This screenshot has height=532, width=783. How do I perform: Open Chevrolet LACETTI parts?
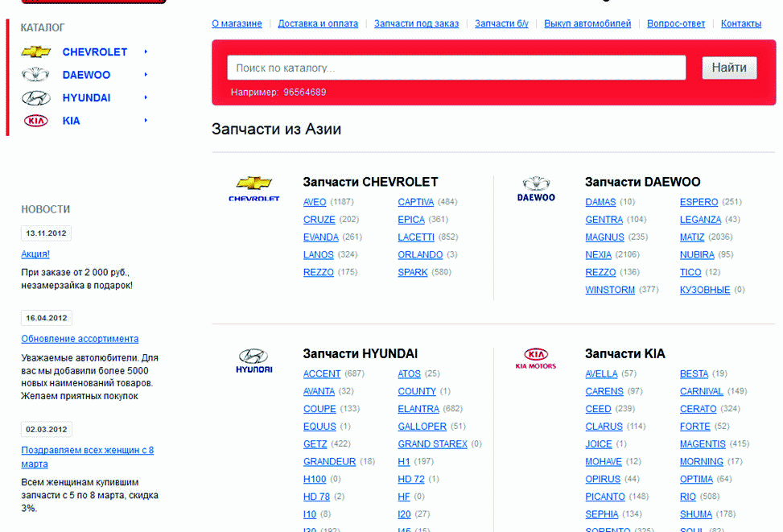click(x=416, y=237)
